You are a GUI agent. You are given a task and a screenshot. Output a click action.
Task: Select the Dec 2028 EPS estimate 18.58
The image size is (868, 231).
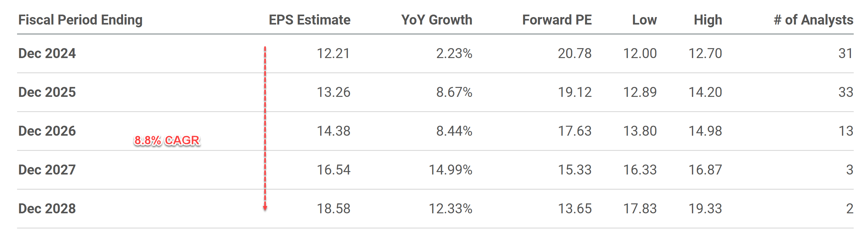[333, 208]
